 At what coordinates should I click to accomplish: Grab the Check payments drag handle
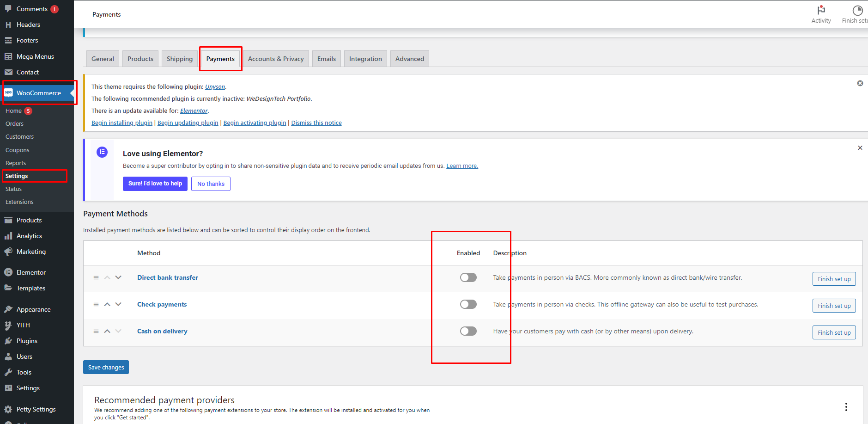pyautogui.click(x=96, y=305)
